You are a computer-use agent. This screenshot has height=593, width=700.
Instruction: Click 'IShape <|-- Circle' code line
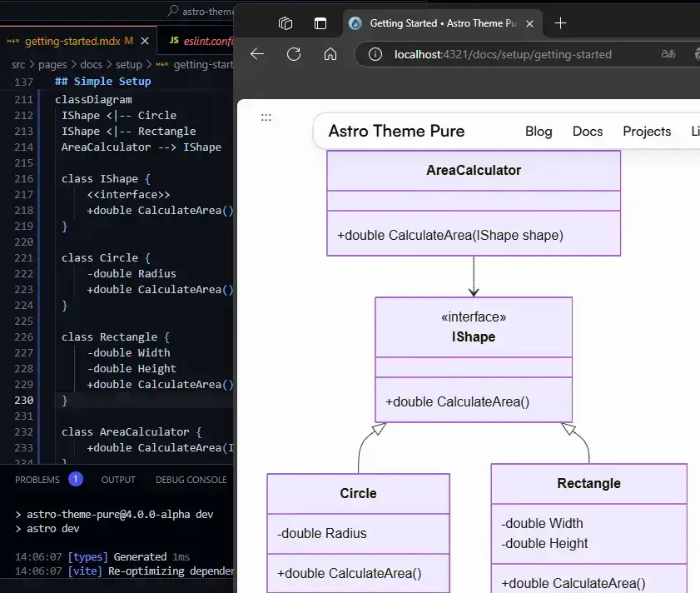click(119, 115)
